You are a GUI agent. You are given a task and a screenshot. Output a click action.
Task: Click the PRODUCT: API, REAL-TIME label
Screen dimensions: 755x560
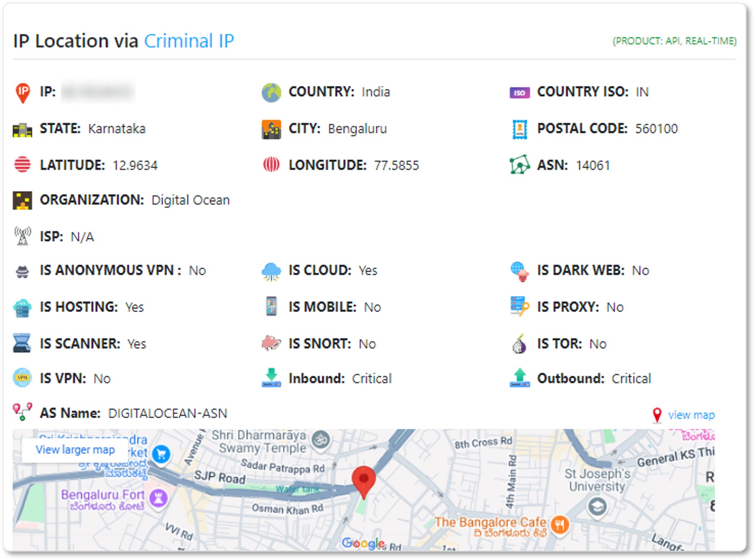[x=675, y=41]
